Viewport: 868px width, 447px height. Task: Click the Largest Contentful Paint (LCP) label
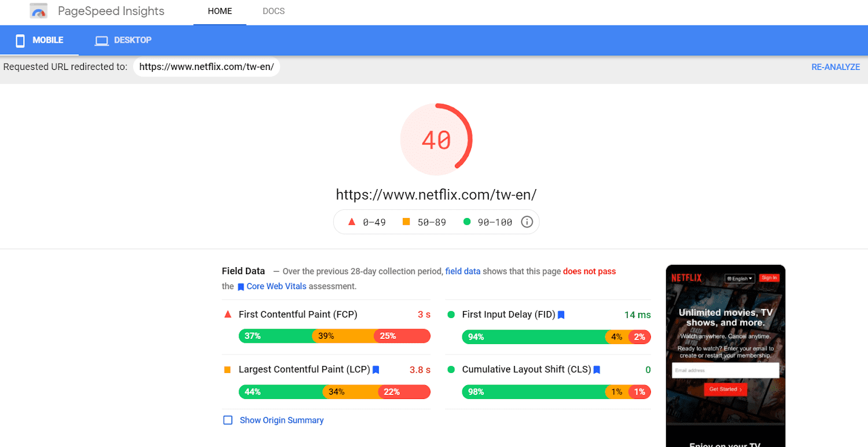(304, 370)
